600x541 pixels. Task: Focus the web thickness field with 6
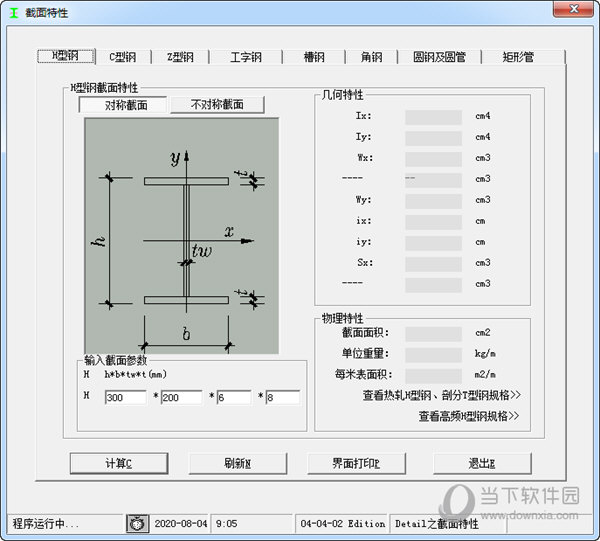point(234,397)
